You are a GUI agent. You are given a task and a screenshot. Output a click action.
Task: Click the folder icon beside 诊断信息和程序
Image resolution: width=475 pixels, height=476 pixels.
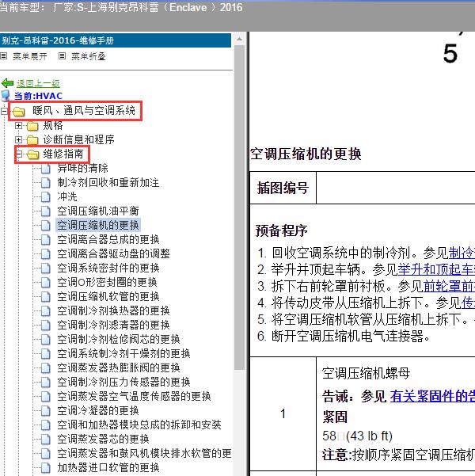(32, 140)
